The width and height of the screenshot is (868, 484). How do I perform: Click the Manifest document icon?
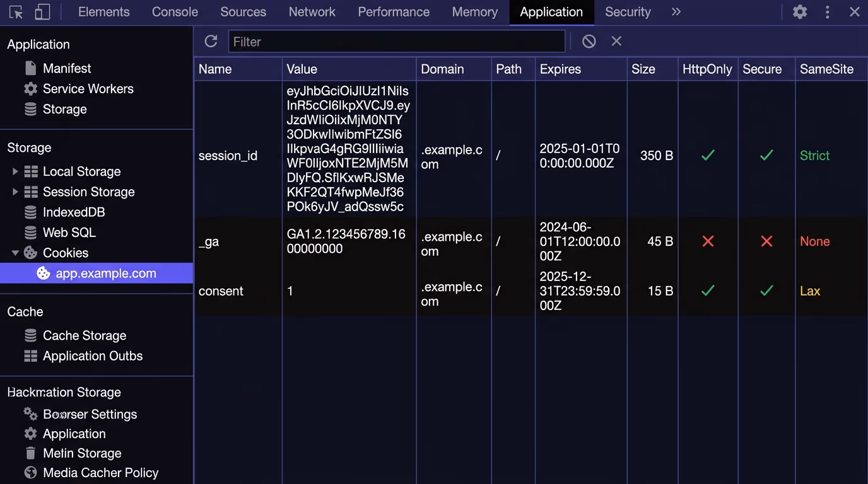tap(30, 68)
